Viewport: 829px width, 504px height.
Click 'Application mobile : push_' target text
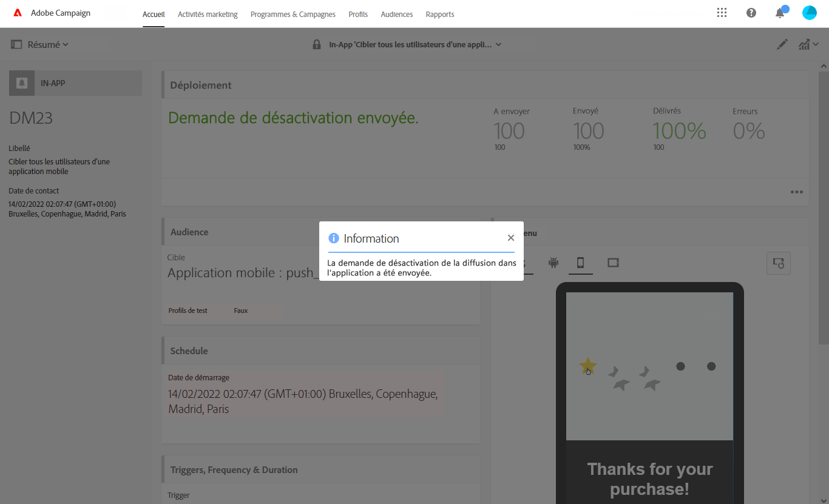click(x=243, y=273)
